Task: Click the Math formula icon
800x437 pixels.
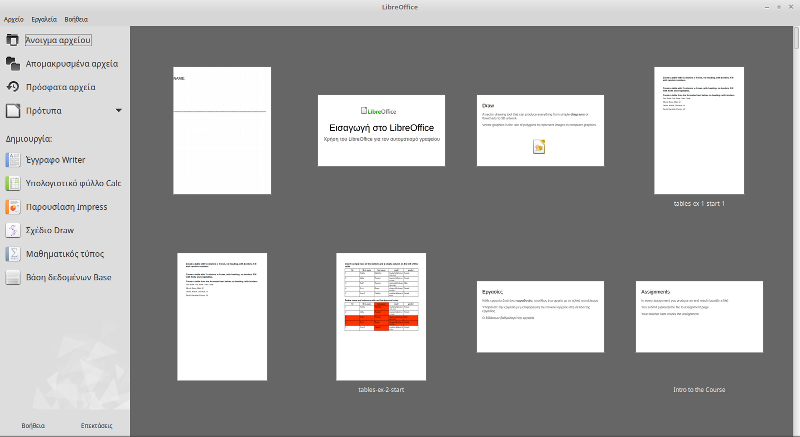Action: pyautogui.click(x=12, y=254)
